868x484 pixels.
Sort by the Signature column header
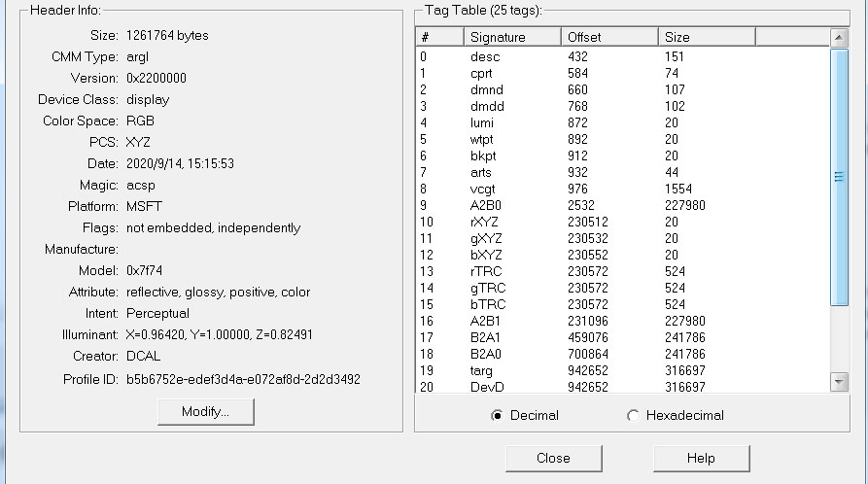511,37
